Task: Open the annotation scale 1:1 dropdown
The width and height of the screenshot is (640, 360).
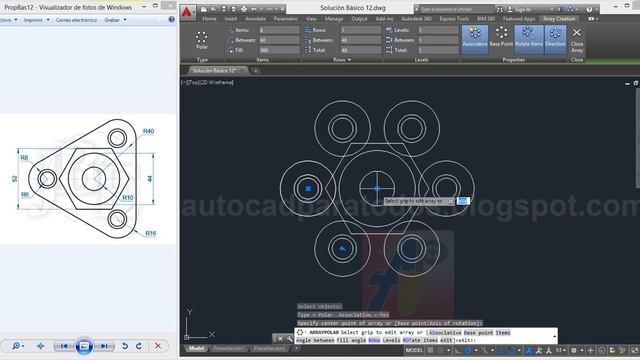Action: [x=560, y=350]
